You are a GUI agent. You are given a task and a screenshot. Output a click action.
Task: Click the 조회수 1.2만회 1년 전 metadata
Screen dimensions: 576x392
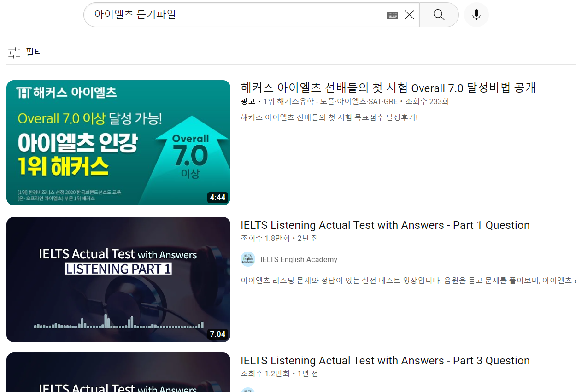(x=279, y=374)
